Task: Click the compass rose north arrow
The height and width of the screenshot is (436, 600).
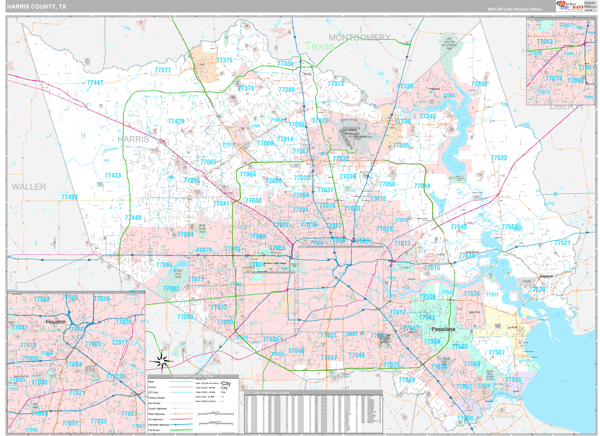Action: [x=158, y=361]
